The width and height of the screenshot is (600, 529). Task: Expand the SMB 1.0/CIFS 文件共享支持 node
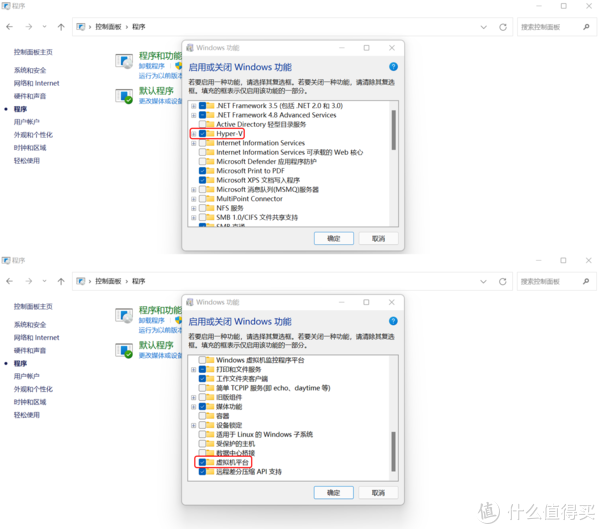pos(194,217)
